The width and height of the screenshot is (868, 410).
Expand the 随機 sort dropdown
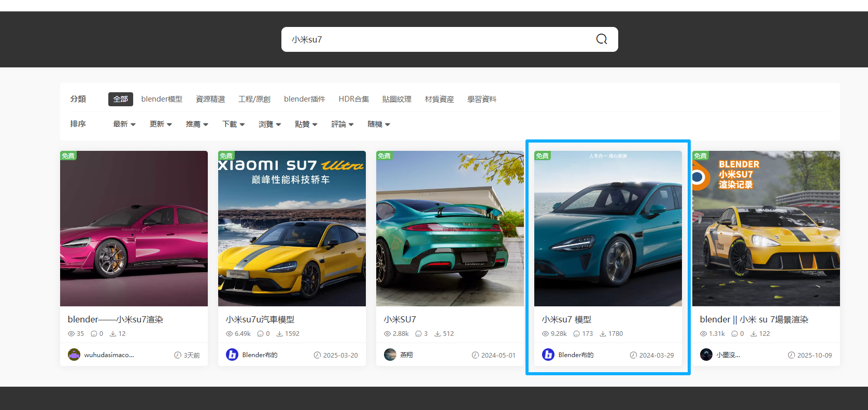[x=378, y=124]
